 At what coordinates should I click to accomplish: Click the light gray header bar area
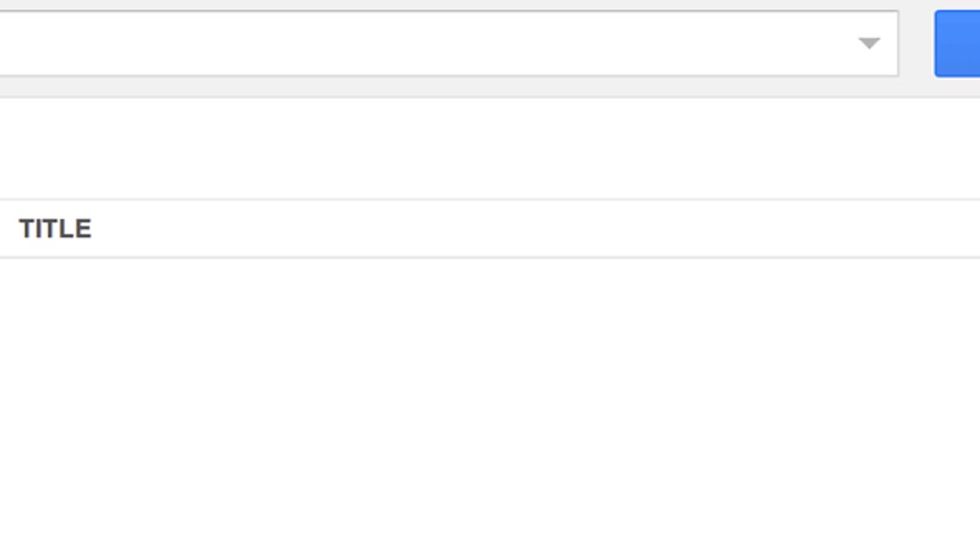coord(490,86)
